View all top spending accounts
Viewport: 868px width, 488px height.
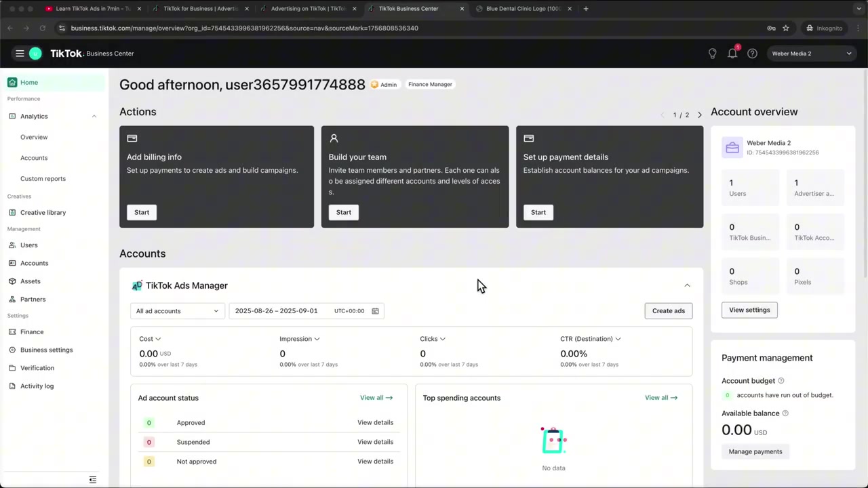[661, 398]
